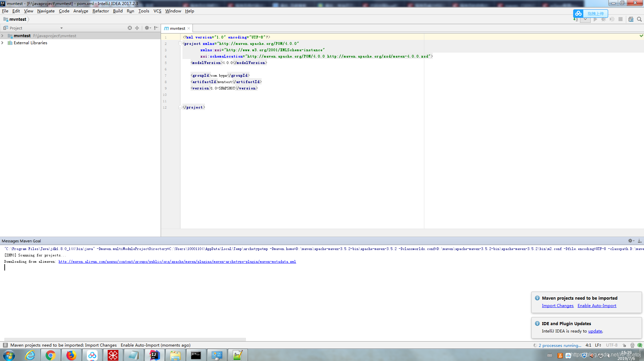Click the green inspection checkmark indicator
This screenshot has width=644, height=361.
point(641,36)
